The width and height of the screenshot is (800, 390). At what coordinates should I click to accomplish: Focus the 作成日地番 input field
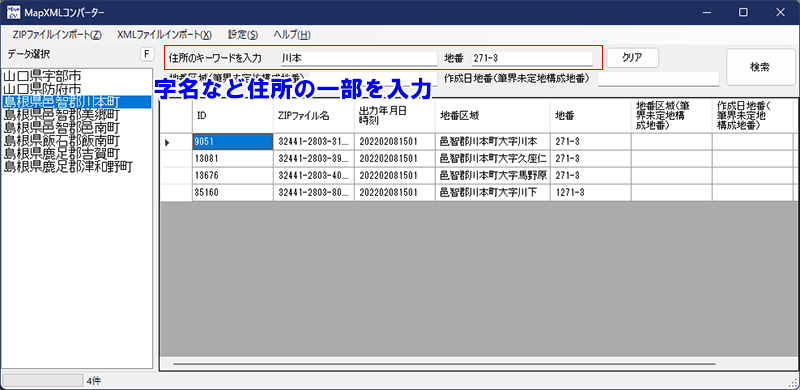pyautogui.click(x=658, y=79)
